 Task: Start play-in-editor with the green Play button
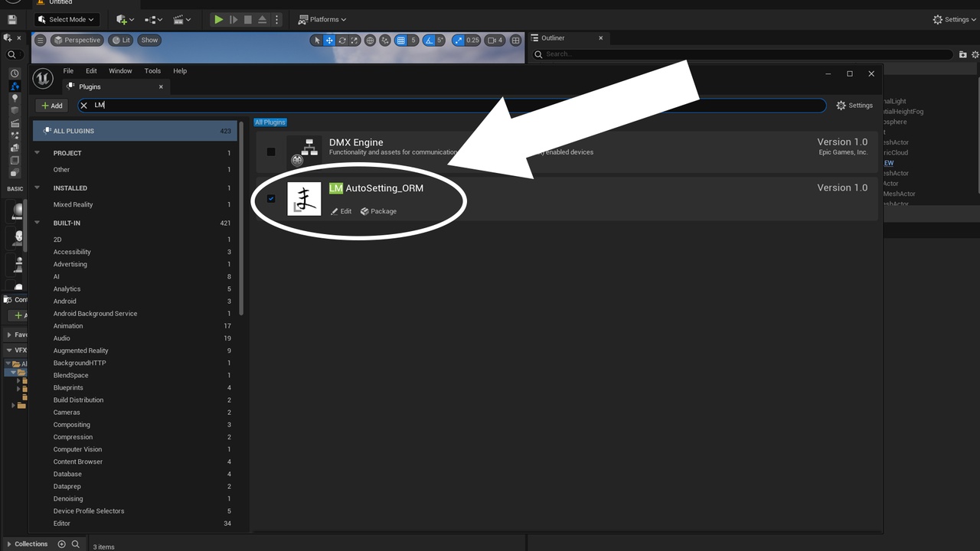tap(219, 19)
